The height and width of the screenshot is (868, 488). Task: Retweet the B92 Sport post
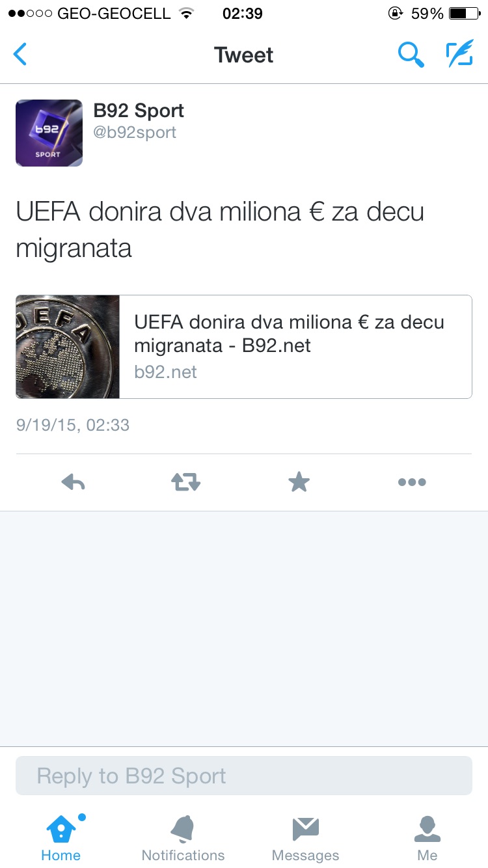tap(186, 482)
